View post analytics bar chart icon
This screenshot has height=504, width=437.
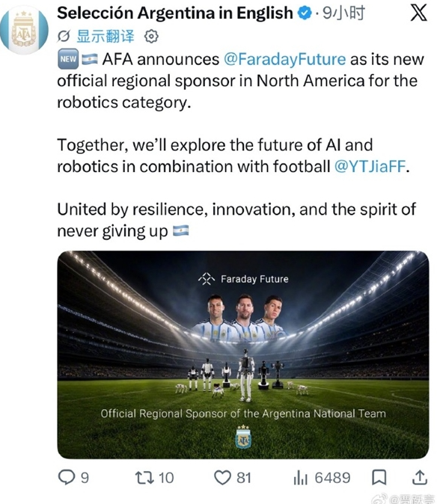301,478
